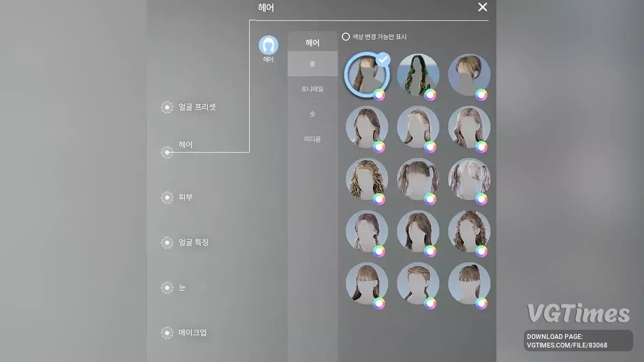Open the 얼굴 프리셋 section

[x=189, y=107]
